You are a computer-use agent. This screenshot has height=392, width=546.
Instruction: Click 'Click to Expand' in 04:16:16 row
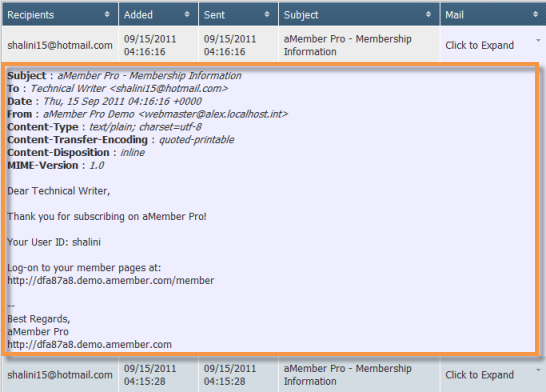(x=479, y=45)
